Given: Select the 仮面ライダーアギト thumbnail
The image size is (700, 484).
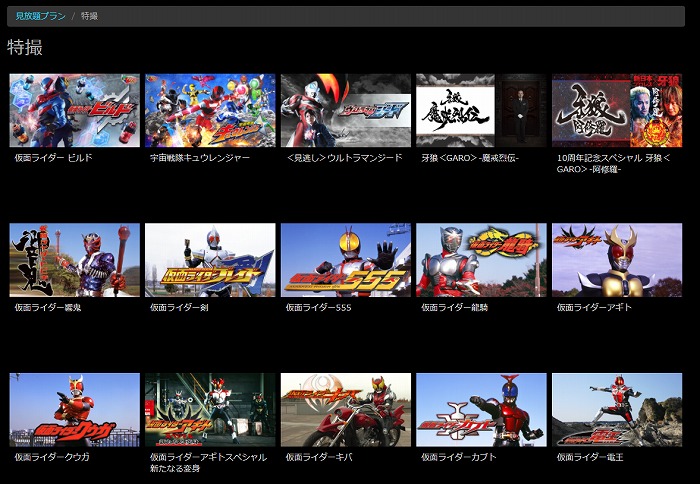Looking at the screenshot, I should (x=616, y=260).
